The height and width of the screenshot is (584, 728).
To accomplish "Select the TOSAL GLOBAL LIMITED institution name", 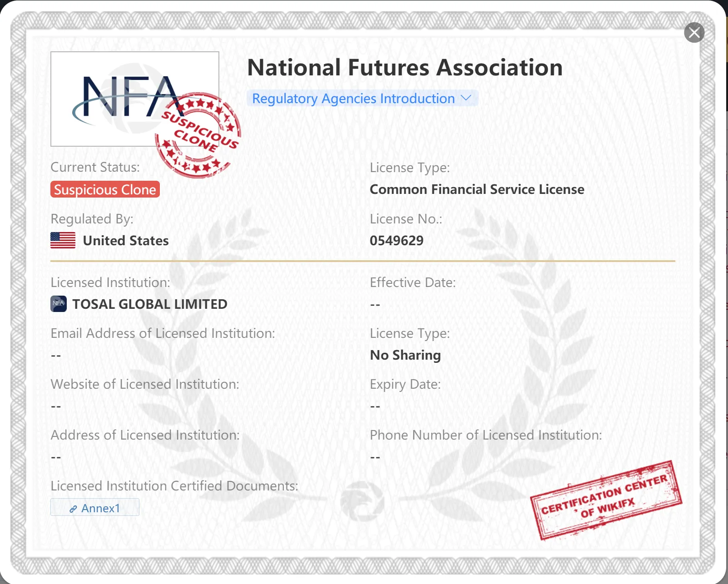I will [x=150, y=304].
